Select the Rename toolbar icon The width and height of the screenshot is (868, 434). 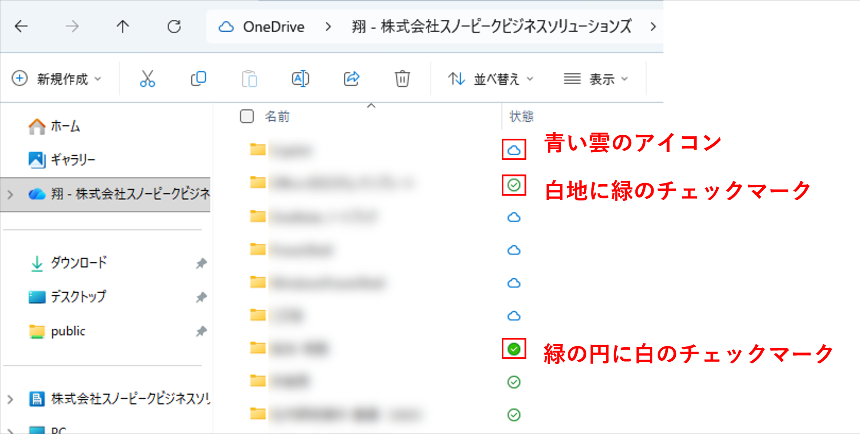pyautogui.click(x=300, y=78)
